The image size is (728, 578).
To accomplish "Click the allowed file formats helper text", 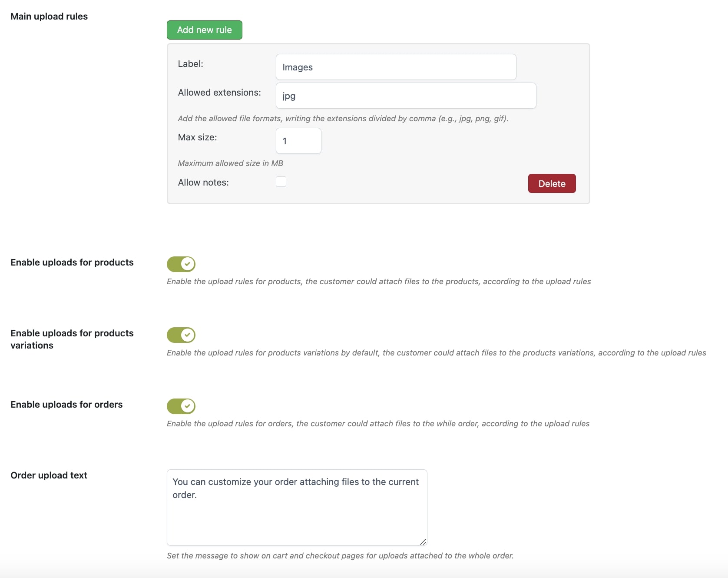I will pos(343,119).
